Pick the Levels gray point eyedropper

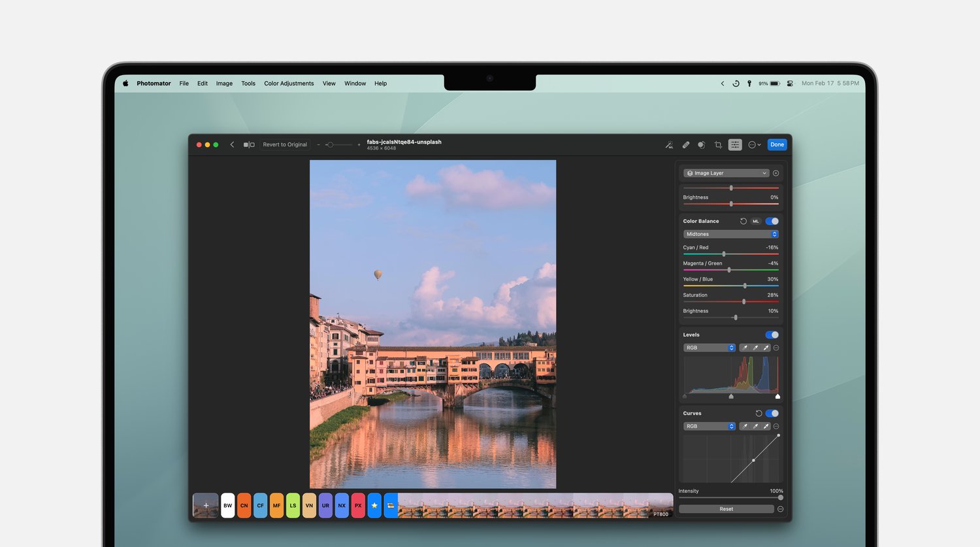pyautogui.click(x=755, y=348)
